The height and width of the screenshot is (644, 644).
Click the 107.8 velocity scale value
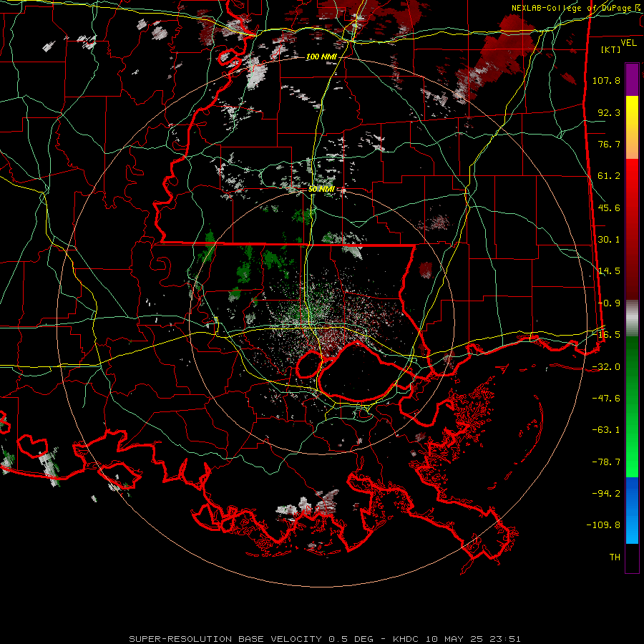click(606, 80)
